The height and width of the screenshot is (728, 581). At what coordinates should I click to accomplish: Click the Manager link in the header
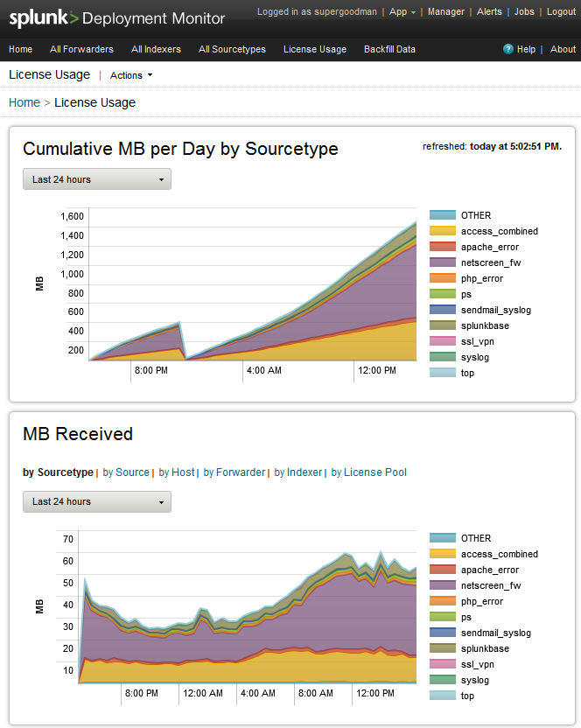pyautogui.click(x=446, y=11)
